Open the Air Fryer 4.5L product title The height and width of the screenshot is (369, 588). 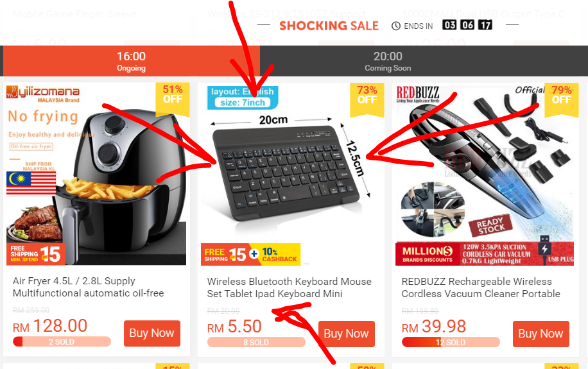tap(88, 287)
